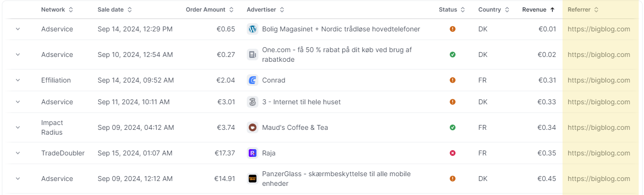644x195 pixels.
Task: Sort table by Network column
Action: pos(57,10)
